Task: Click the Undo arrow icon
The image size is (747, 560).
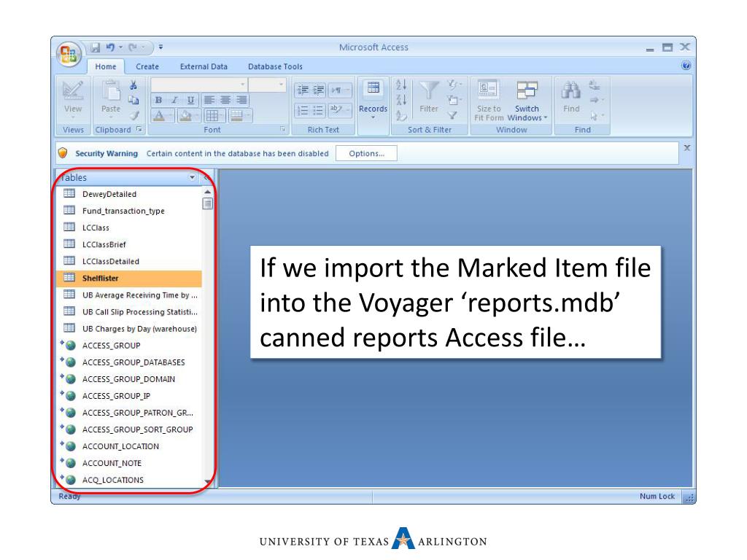Action: pyautogui.click(x=110, y=47)
